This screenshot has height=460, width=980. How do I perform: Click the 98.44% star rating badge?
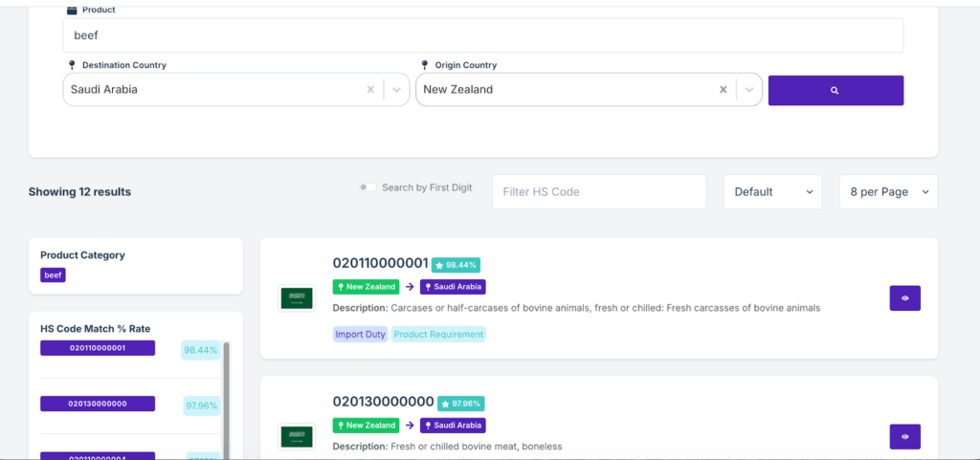[x=457, y=265]
